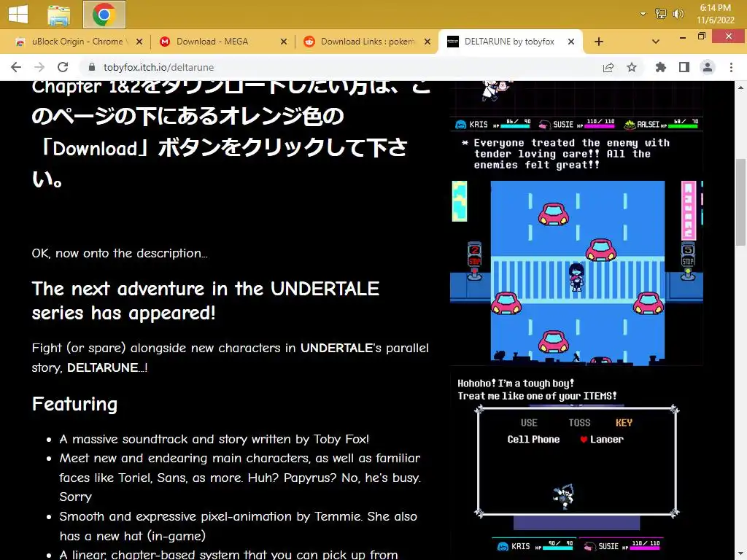This screenshot has height=560, width=747.
Task: Select the DELTARUNE by tobyfox tab
Action: [509, 42]
